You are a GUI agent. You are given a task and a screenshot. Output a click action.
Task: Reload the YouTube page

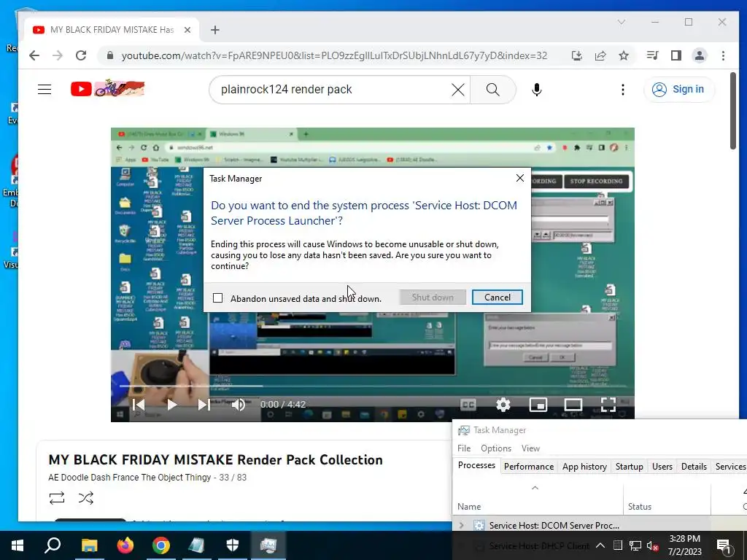point(81,55)
